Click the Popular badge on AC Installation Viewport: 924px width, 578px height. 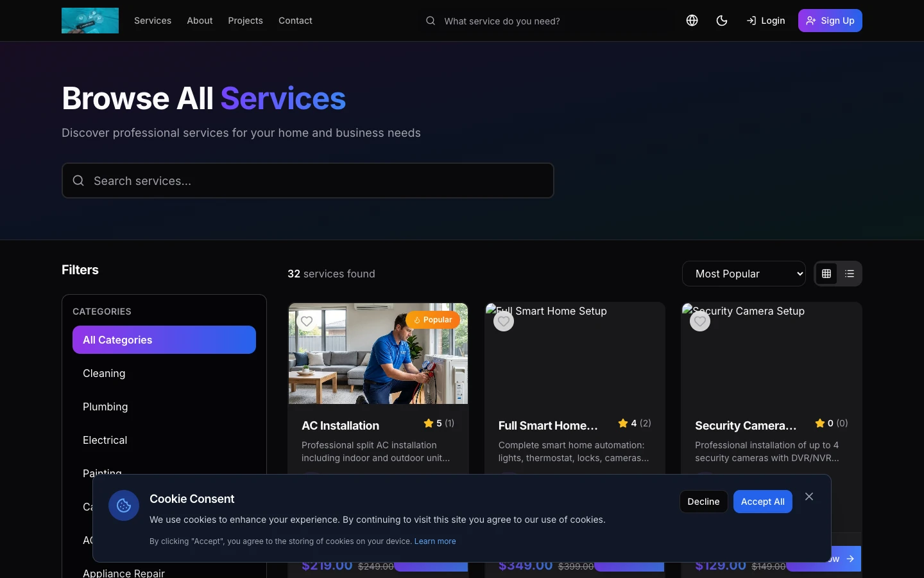point(433,319)
